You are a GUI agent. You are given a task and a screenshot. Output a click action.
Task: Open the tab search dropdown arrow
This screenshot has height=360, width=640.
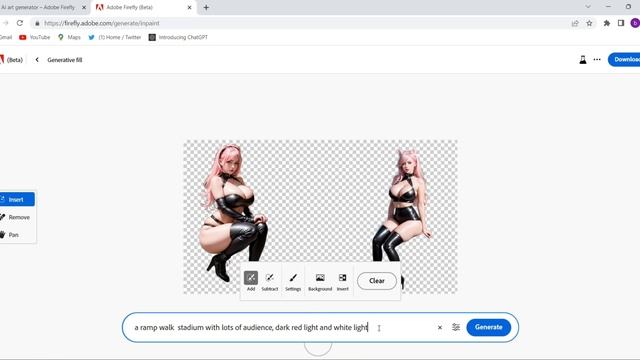point(588,7)
